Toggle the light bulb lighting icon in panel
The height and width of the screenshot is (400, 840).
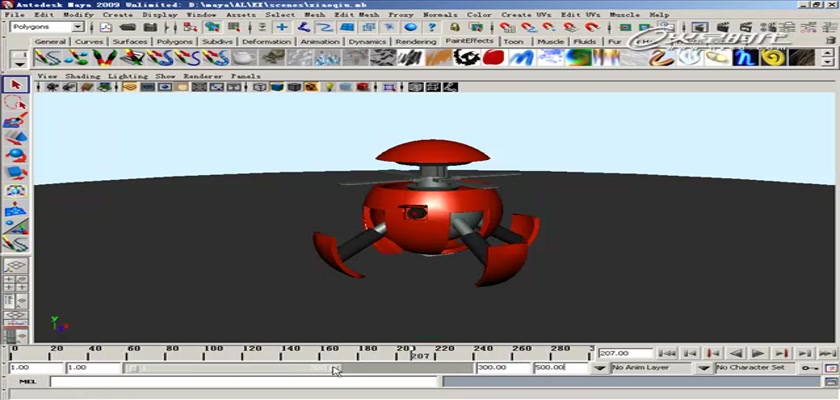coord(331,87)
